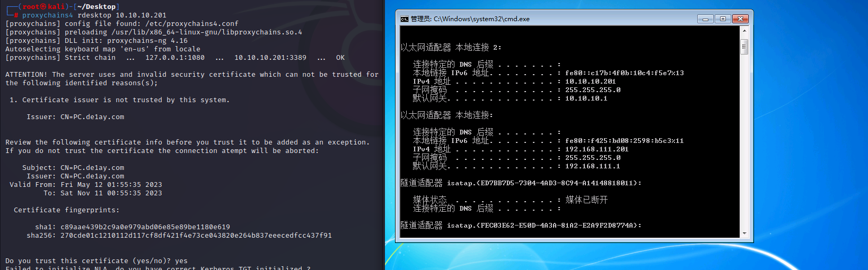Click the isatap.{FEC03E62 tunnel adapter line
The height and width of the screenshot is (270, 868).
(x=521, y=226)
